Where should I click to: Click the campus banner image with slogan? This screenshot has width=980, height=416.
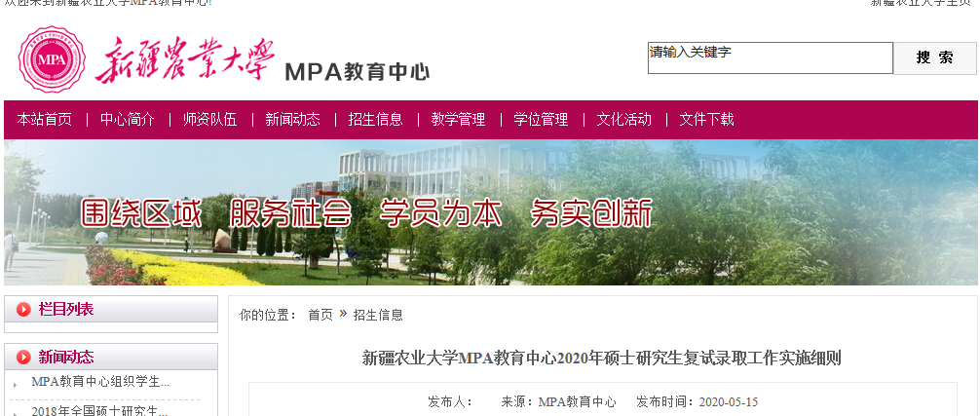[x=490, y=212]
